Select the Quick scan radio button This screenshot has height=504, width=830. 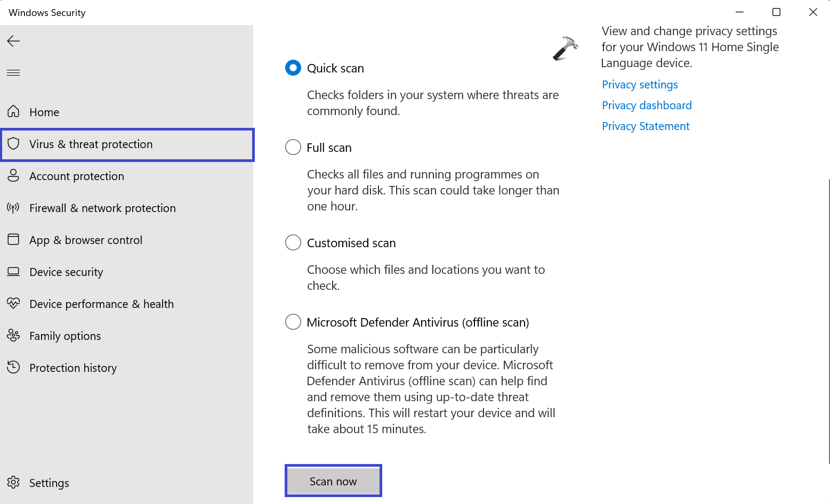click(x=293, y=68)
